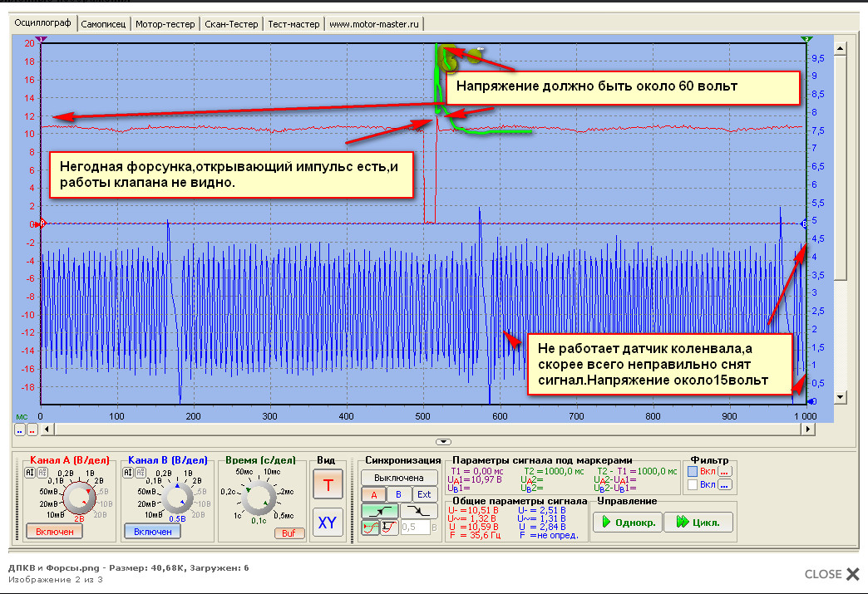868x594 pixels.
Task: Select the XY view mode
Action: (328, 523)
